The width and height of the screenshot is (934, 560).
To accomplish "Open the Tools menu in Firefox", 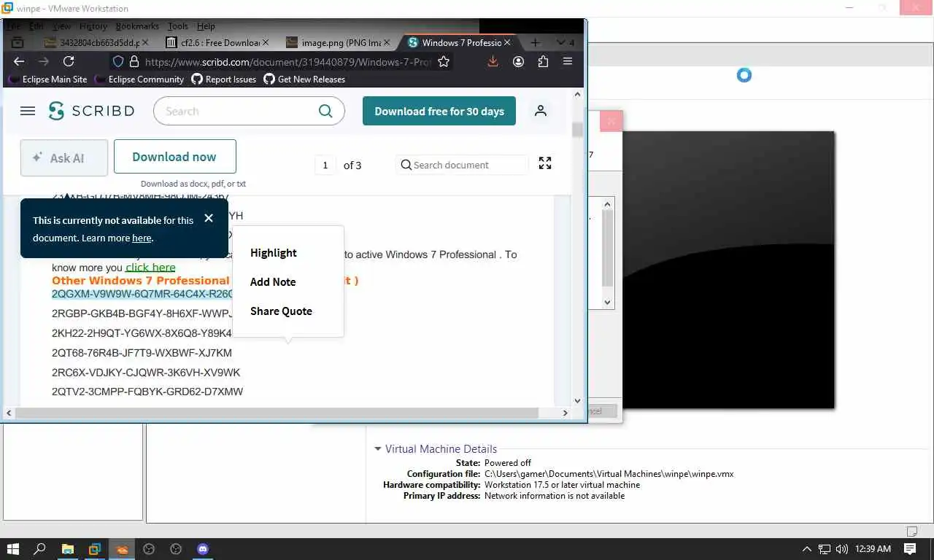I will click(x=177, y=26).
